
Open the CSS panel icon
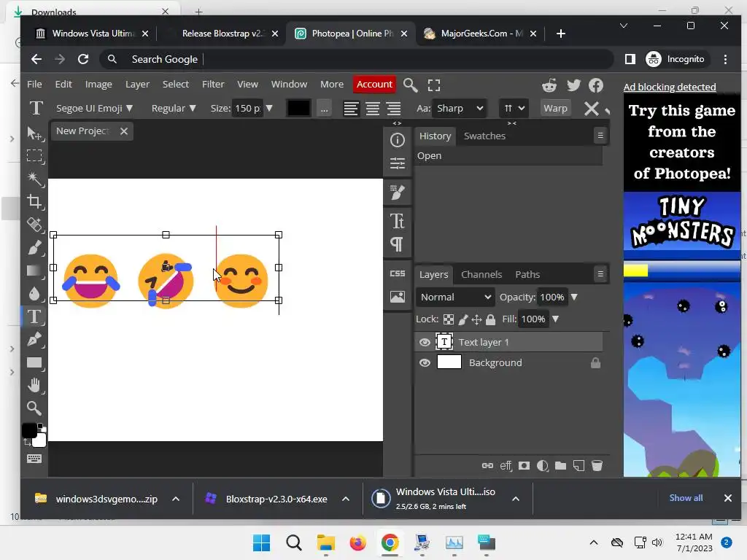[x=398, y=273]
